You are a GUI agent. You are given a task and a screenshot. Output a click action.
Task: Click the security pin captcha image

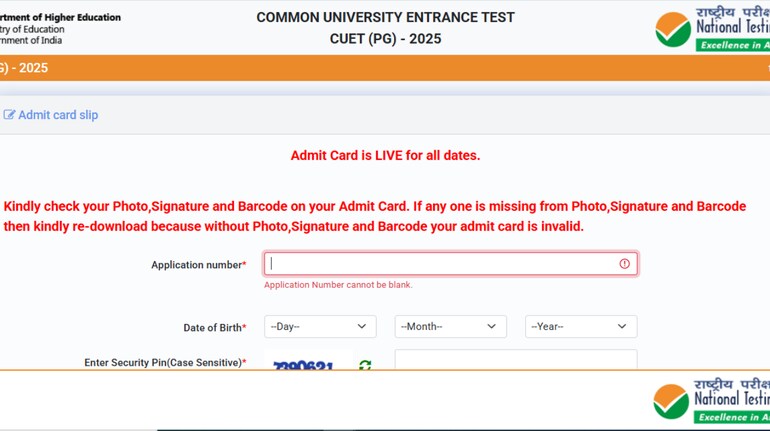[x=303, y=365]
